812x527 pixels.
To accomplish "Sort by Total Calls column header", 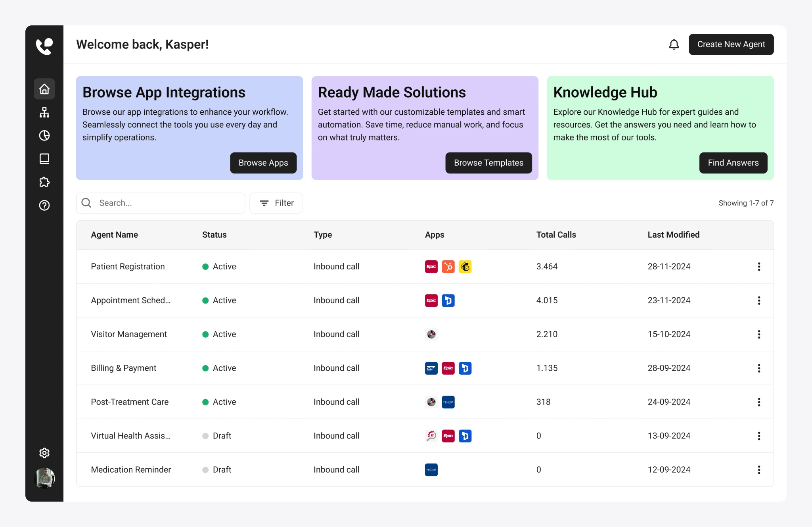I will 556,235.
